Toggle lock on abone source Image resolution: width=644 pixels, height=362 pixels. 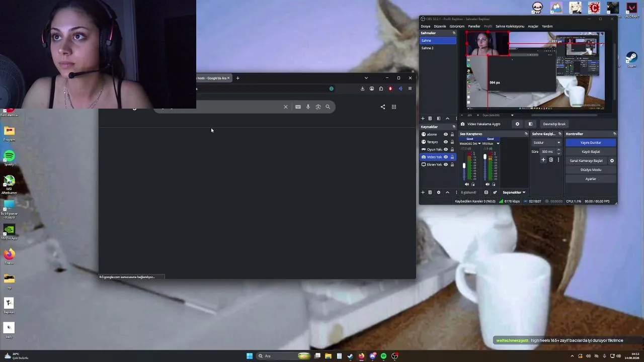(x=452, y=134)
